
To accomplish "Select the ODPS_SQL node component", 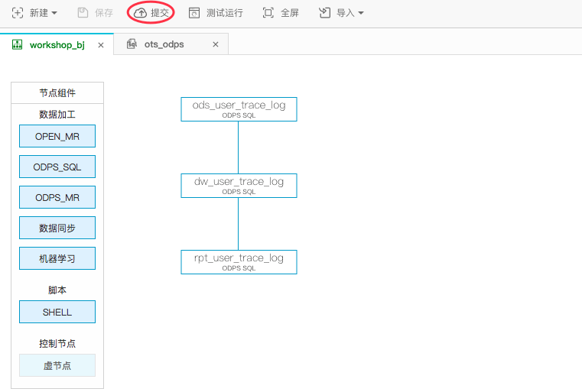I will click(57, 167).
